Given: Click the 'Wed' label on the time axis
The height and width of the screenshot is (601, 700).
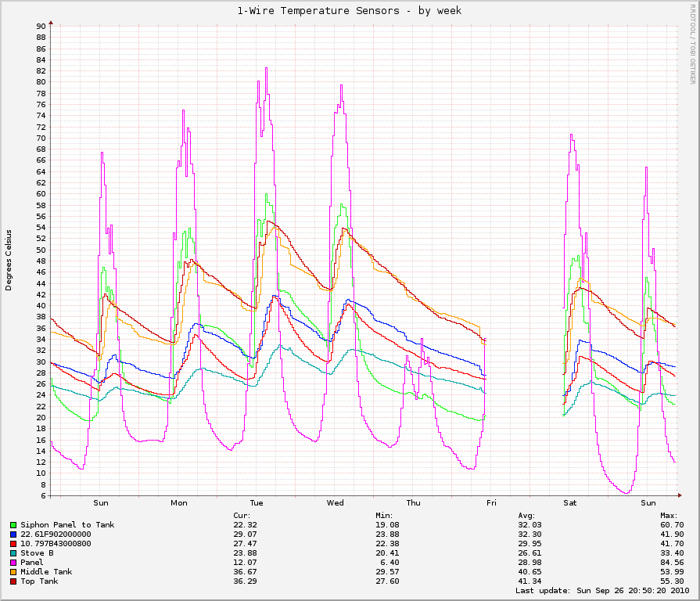Looking at the screenshot, I should click(x=336, y=503).
